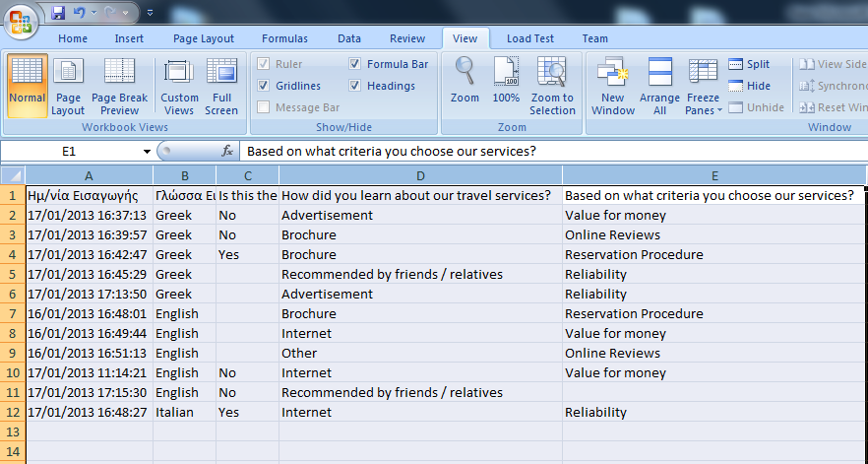Click Synchronous Scrolling option
Image resolution: width=868 pixels, height=464 pixels.
click(833, 86)
